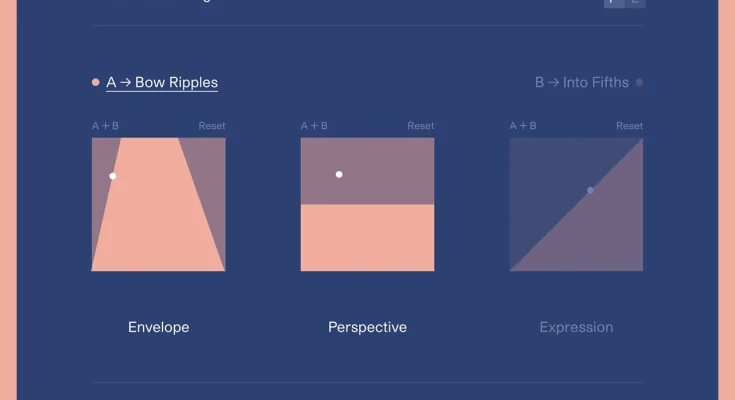Click the lower salmon area of the Perspective pad

coord(367,238)
